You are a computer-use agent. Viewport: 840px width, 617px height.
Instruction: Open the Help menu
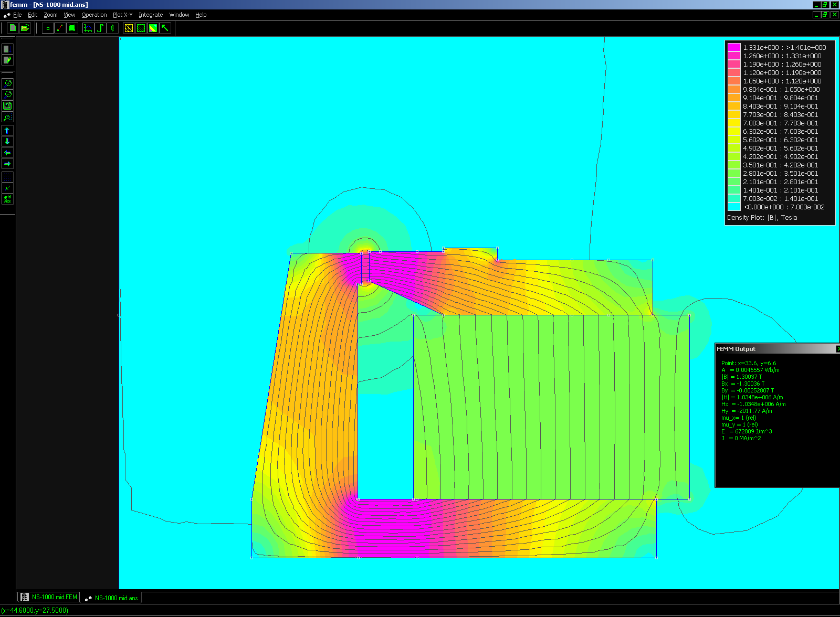[x=201, y=15]
